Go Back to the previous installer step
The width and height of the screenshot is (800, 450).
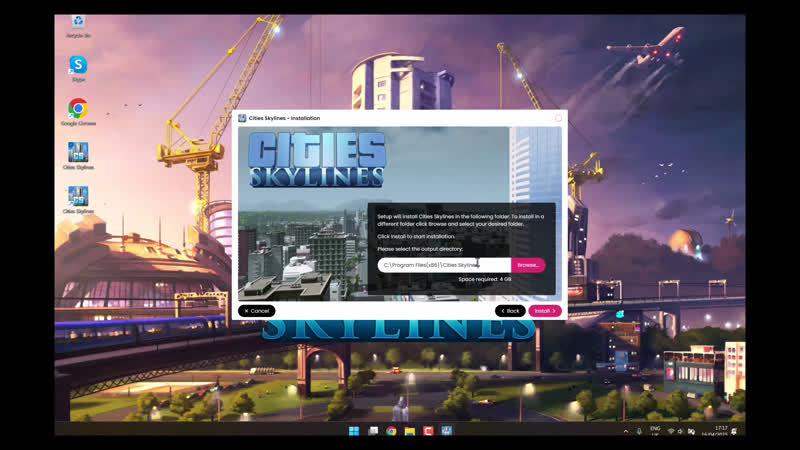point(510,311)
